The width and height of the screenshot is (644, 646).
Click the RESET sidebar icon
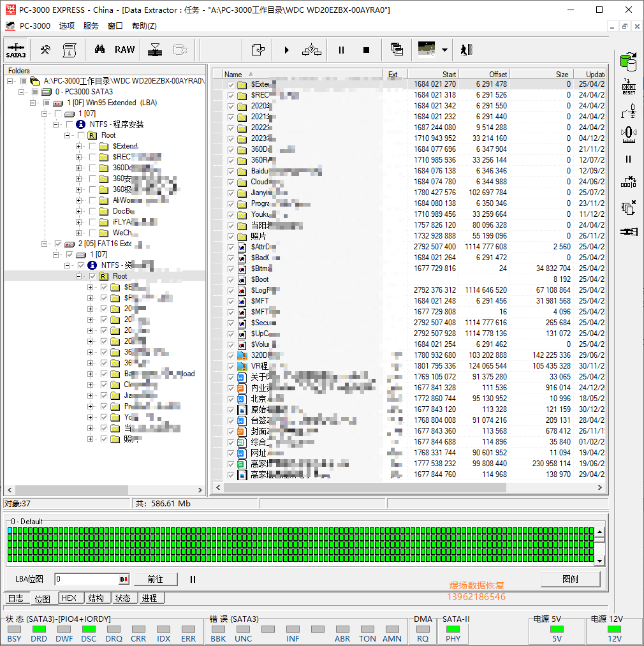(629, 87)
